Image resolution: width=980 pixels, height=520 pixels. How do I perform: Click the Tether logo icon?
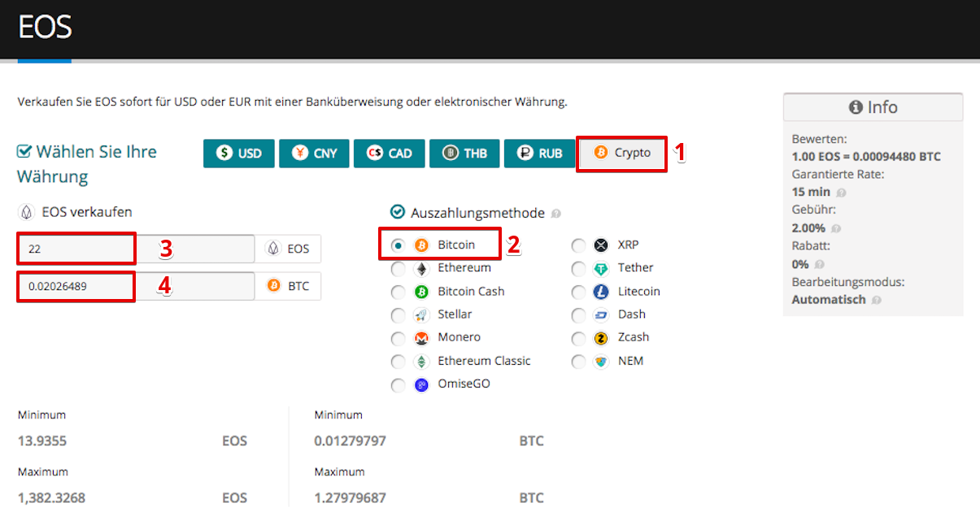pyautogui.click(x=601, y=268)
